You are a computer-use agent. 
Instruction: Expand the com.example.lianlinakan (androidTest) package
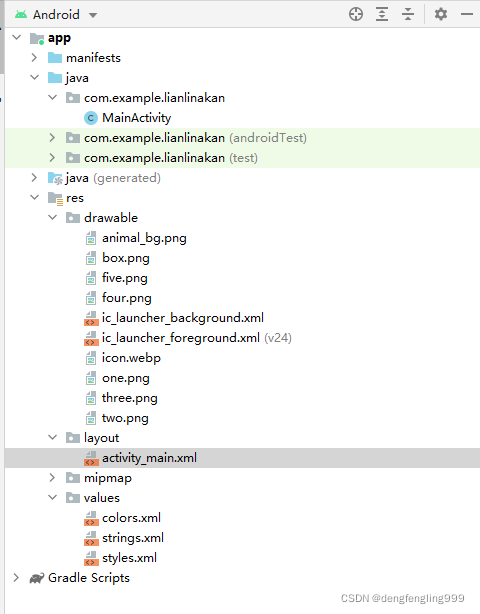[x=52, y=138]
